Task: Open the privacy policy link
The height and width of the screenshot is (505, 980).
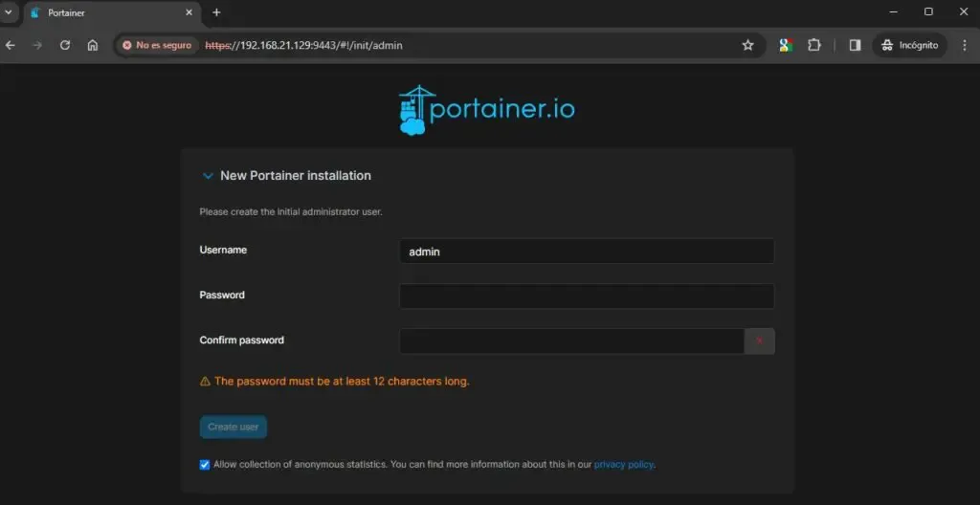Action: tap(623, 465)
